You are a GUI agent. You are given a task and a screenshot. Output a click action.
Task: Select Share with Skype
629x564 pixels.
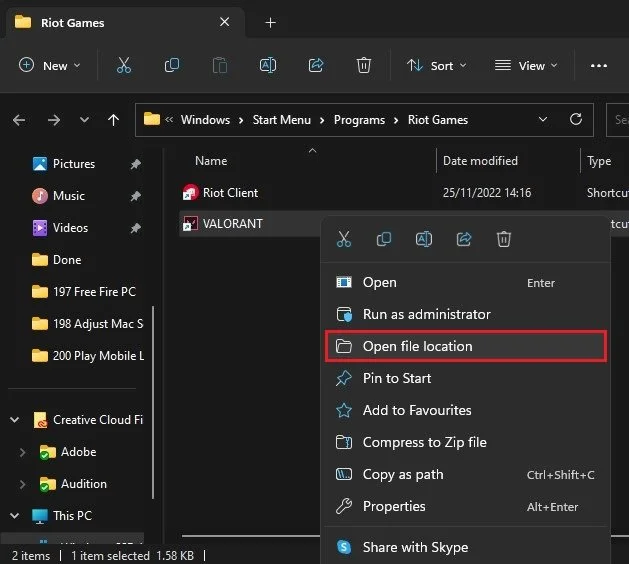point(466,547)
